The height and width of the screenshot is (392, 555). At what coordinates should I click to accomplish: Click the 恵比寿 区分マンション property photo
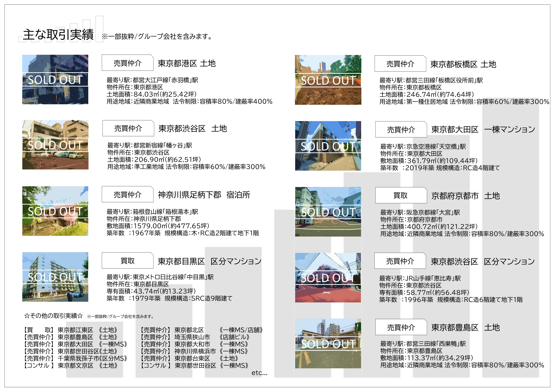(x=328, y=278)
